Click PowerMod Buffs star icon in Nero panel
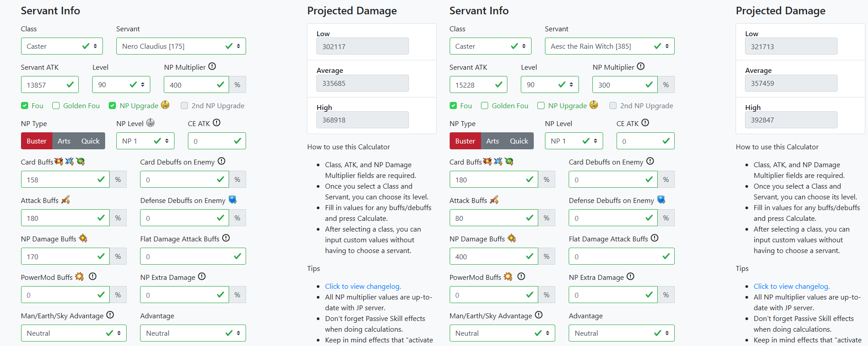The width and height of the screenshot is (868, 346). tap(80, 277)
